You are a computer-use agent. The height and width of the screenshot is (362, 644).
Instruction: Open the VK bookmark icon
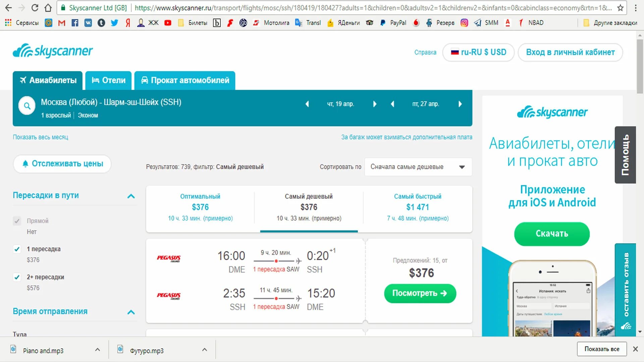88,23
